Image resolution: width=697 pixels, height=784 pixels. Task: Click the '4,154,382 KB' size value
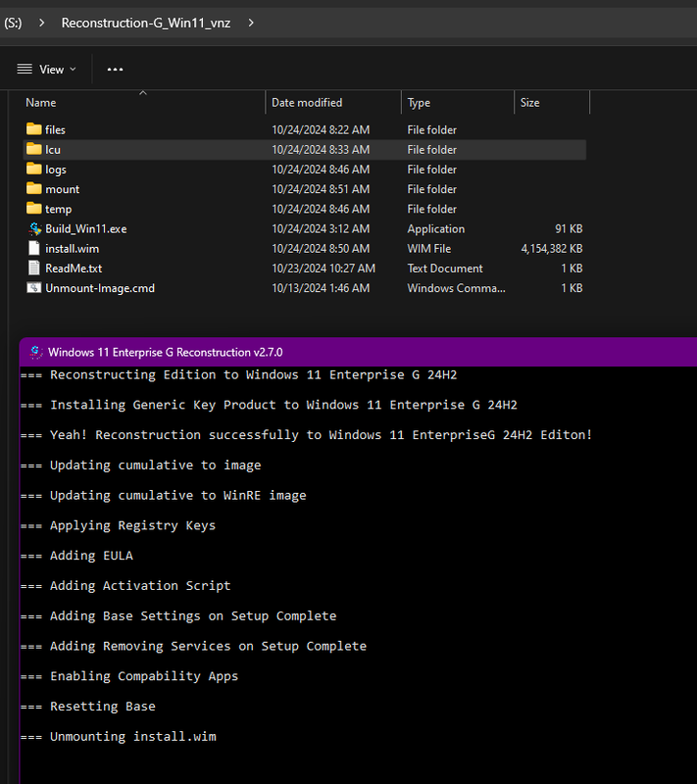[x=552, y=249]
